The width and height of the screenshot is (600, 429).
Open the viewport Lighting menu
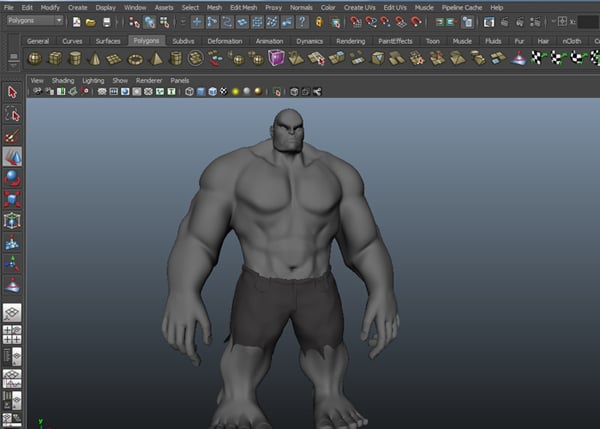click(x=93, y=80)
